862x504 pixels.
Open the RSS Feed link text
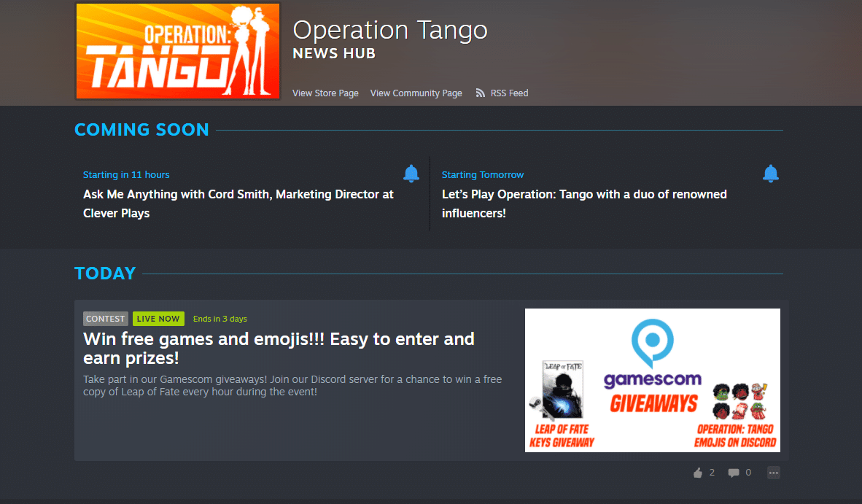point(509,93)
